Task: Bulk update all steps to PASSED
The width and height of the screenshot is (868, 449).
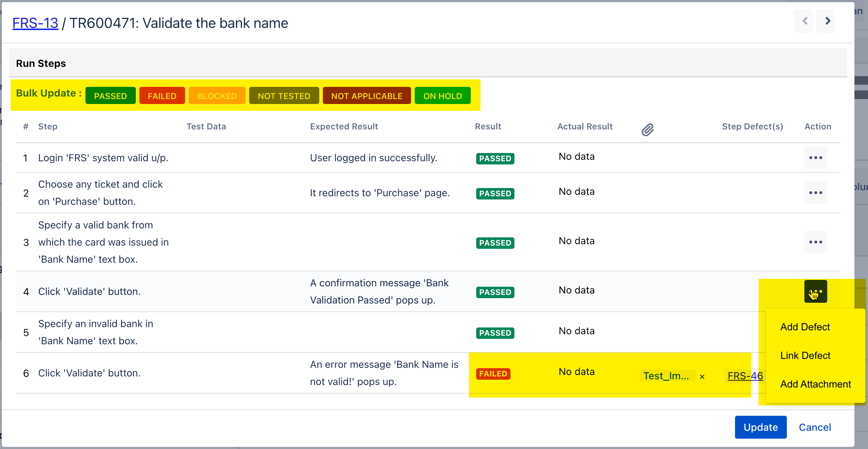Action: click(110, 96)
